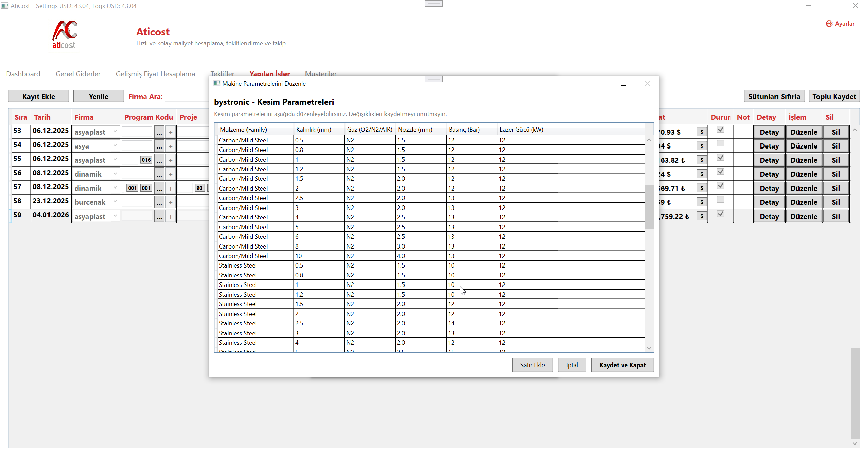This screenshot has width=868, height=454.
Task: Click the dollar currency icon in row 53
Action: [x=702, y=132]
